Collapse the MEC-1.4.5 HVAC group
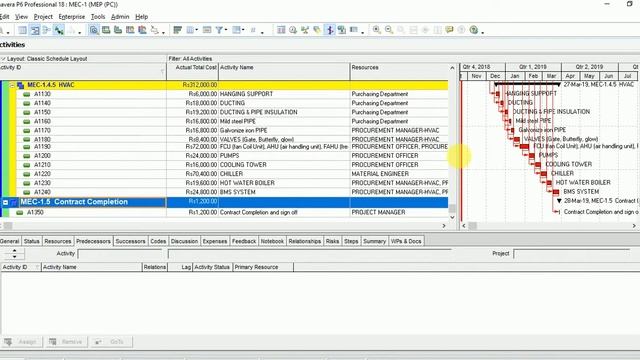 click(12, 85)
